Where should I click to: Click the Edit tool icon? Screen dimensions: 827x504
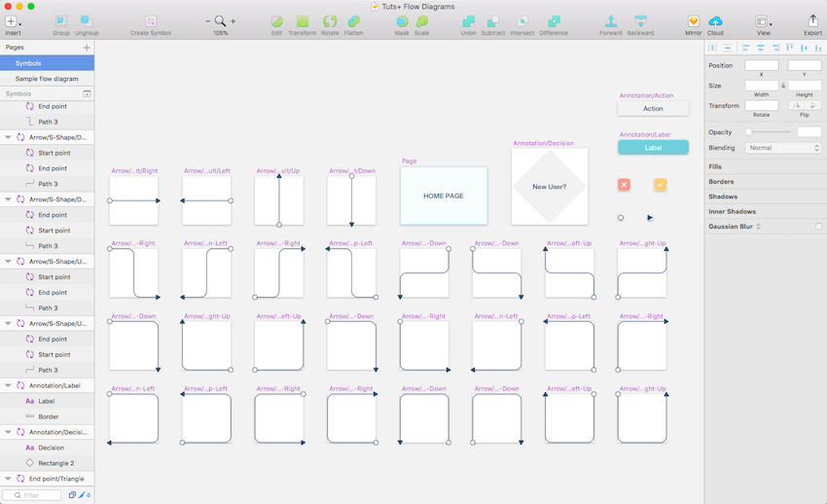click(x=276, y=21)
